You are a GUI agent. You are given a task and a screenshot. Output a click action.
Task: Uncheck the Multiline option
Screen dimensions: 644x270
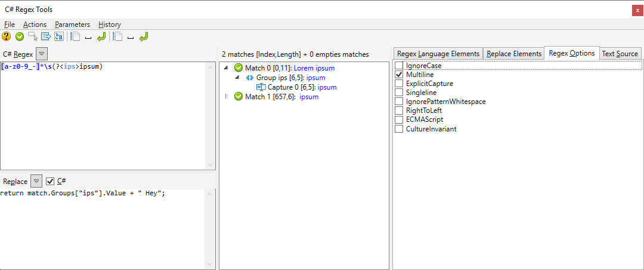click(398, 75)
